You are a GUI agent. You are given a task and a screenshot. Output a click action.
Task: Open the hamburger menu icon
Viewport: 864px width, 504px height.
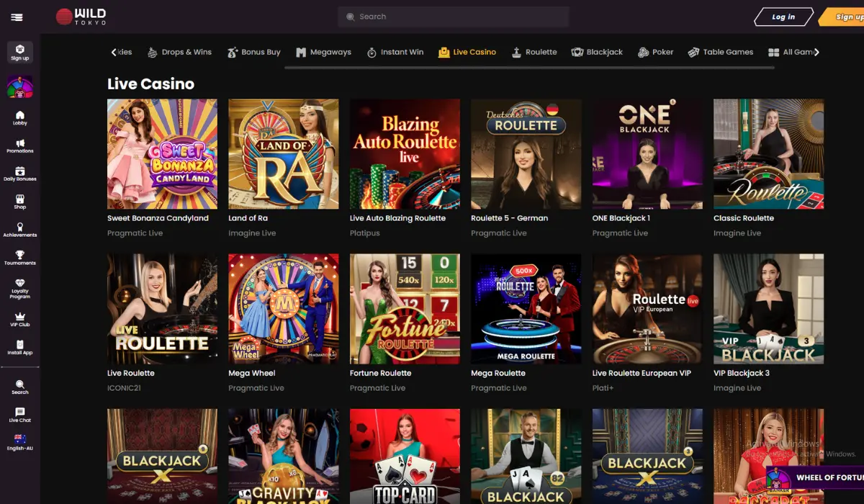coord(17,17)
